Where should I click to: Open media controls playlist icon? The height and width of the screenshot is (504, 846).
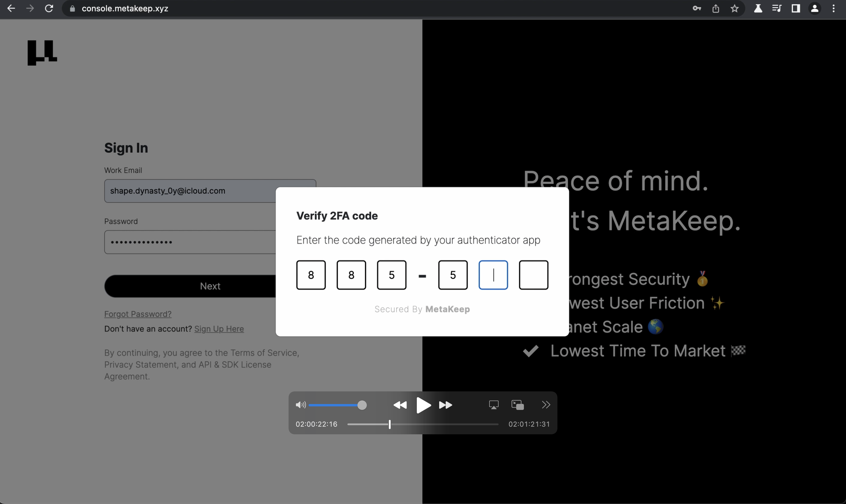[x=777, y=9]
